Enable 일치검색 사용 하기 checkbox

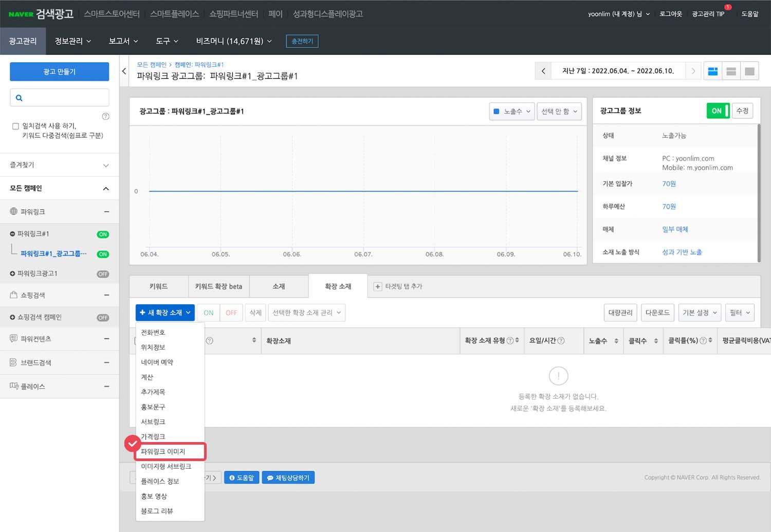(x=15, y=126)
